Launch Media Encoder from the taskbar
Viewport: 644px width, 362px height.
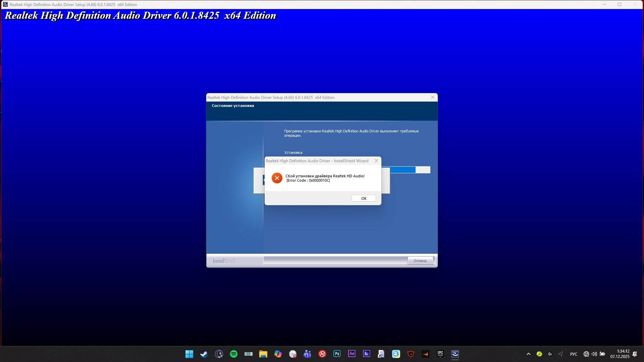pos(366,354)
